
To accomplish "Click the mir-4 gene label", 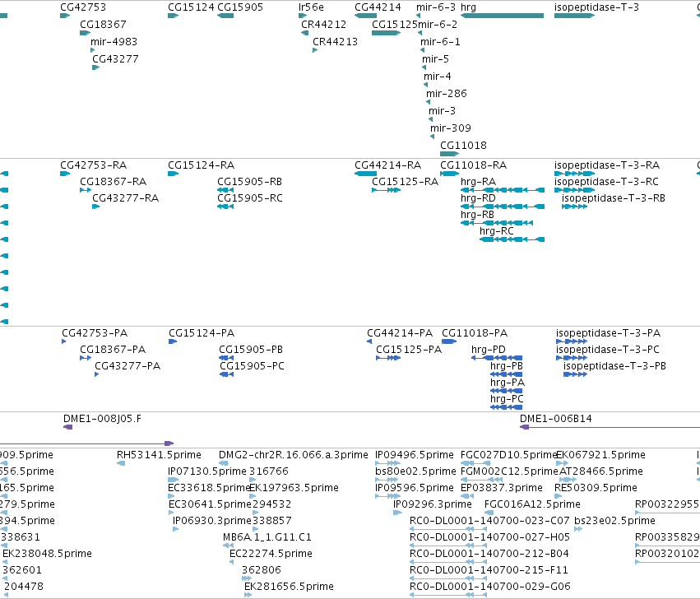I will [x=438, y=77].
